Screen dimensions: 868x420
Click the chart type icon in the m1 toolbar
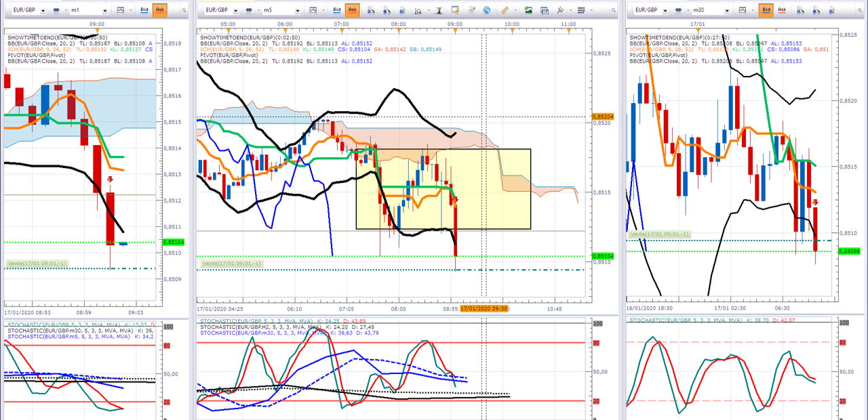point(120,11)
